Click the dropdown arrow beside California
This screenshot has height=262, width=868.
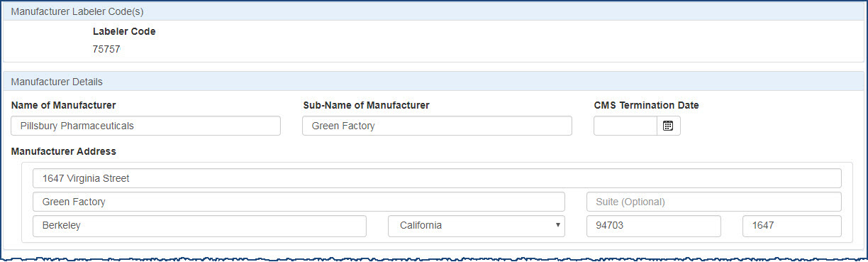pyautogui.click(x=557, y=226)
